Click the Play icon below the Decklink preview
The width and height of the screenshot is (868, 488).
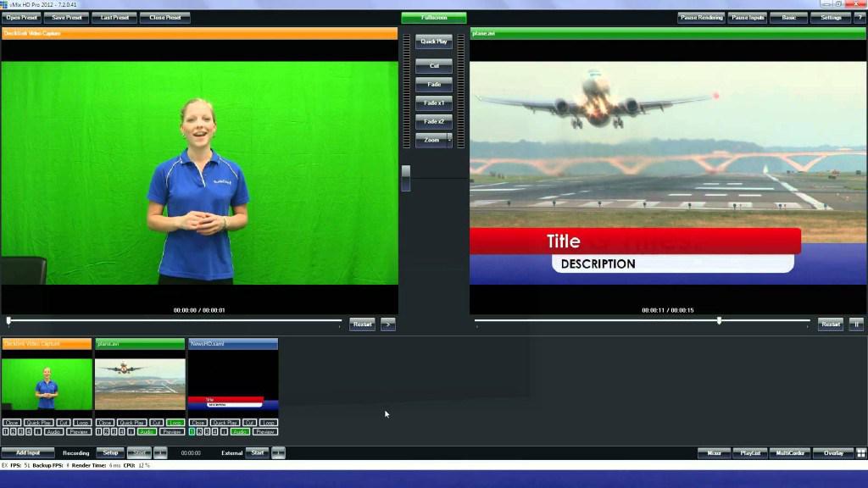click(387, 324)
